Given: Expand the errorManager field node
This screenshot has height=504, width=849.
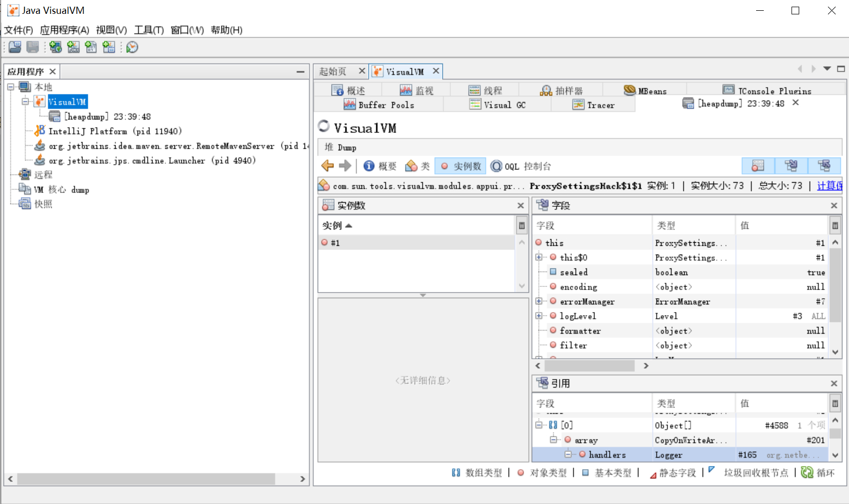Looking at the screenshot, I should pyautogui.click(x=538, y=301).
